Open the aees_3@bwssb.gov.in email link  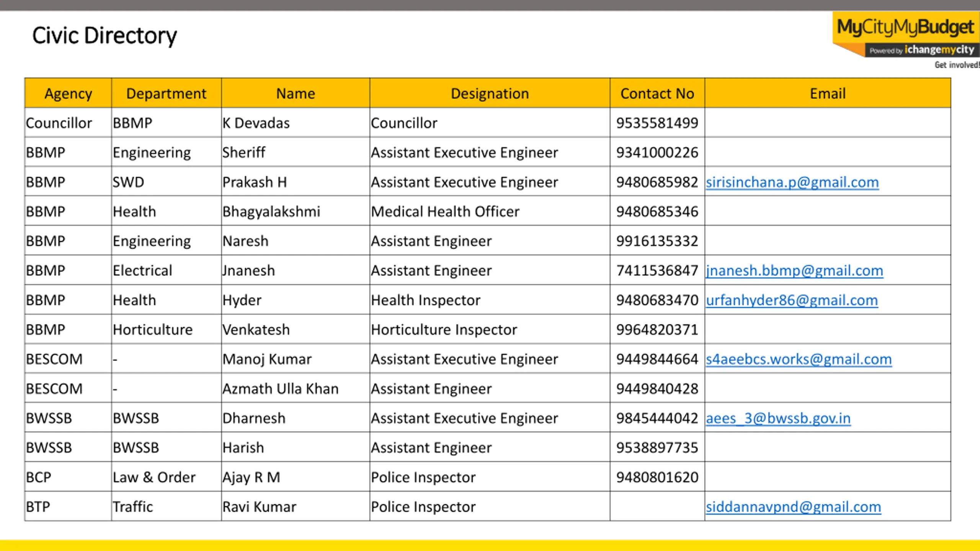point(778,418)
